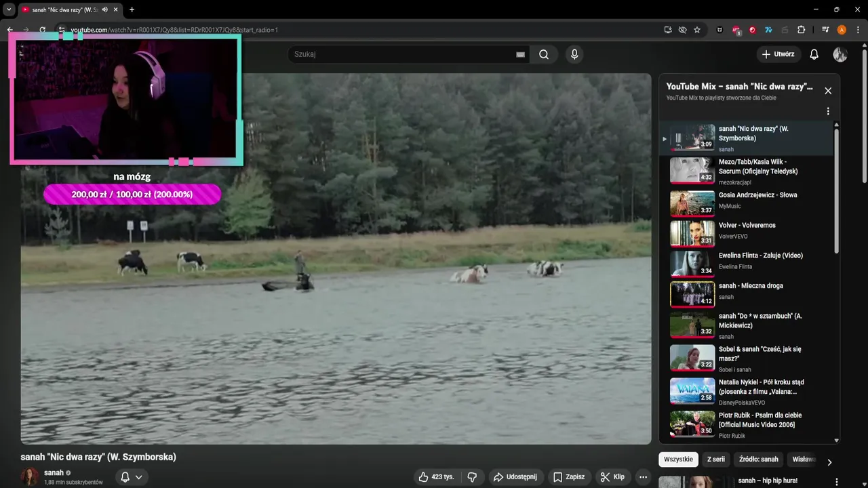Open the YouTube account avatar menu
This screenshot has height=488, width=868.
(x=840, y=54)
